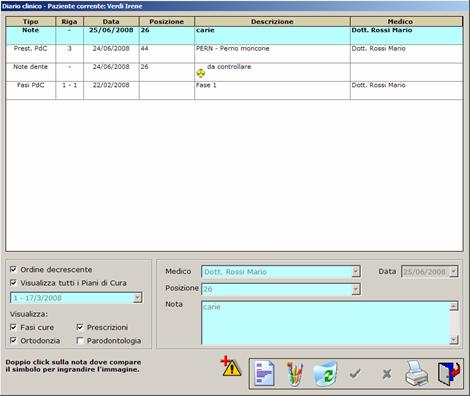
Task: Click the Fase 1 description cell
Action: tap(272, 90)
